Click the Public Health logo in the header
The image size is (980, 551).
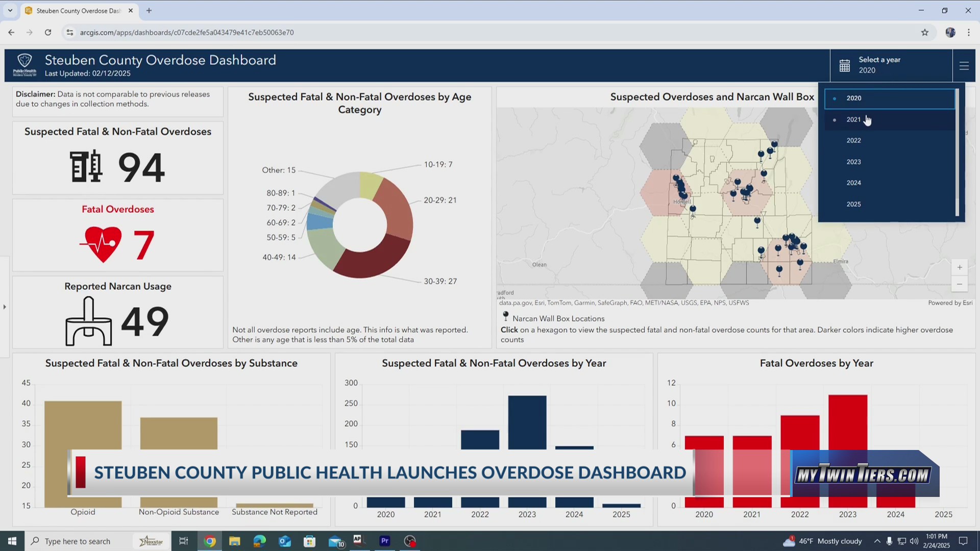(x=24, y=65)
